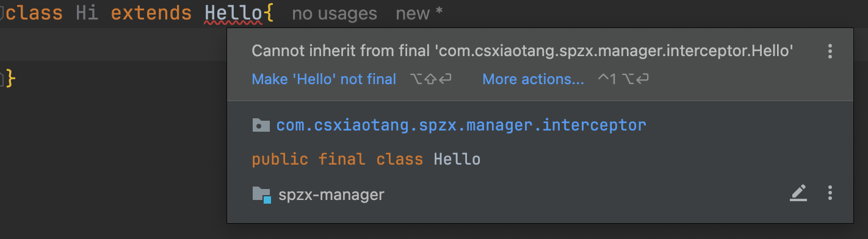
Task: Click the package folder icon in the popup
Action: pyautogui.click(x=261, y=126)
